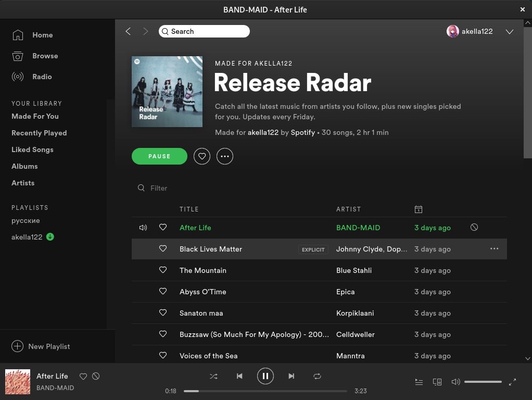The height and width of the screenshot is (400, 532).
Task: Expand the account dropdown arrow
Action: [509, 32]
